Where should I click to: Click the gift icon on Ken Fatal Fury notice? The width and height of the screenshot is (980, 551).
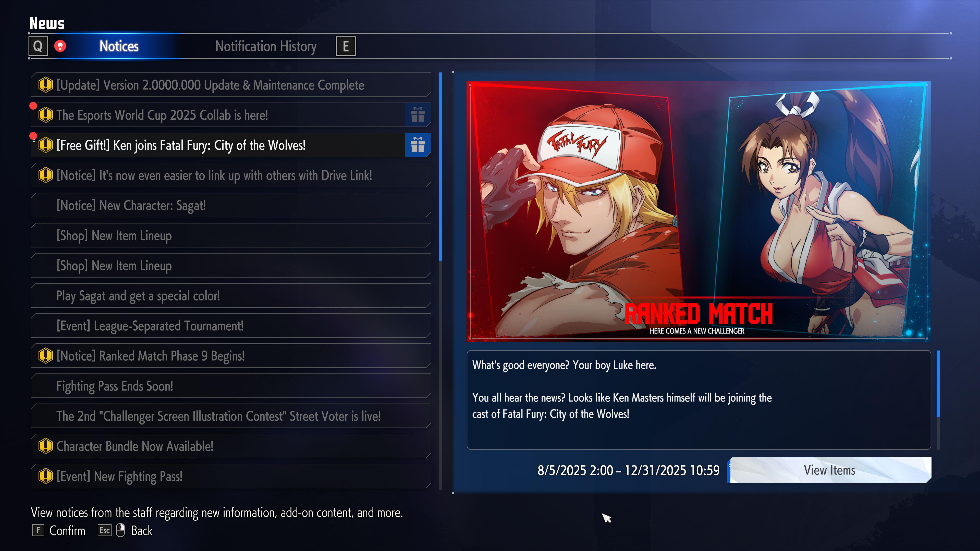click(x=418, y=144)
